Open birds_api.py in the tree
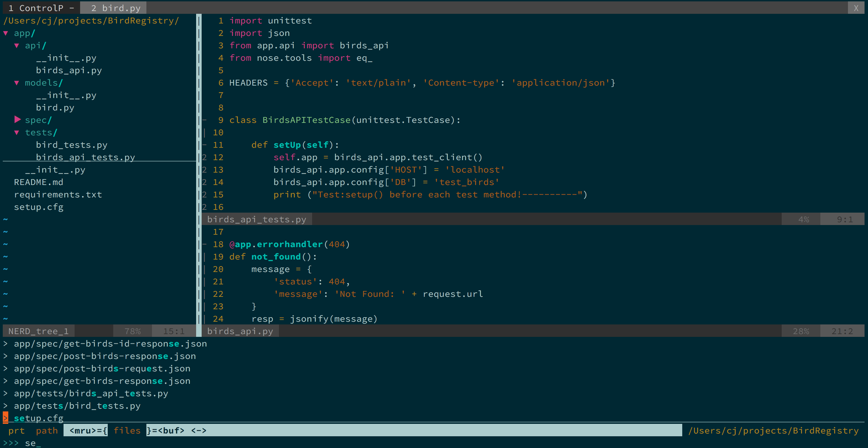868x448 pixels. pos(69,70)
